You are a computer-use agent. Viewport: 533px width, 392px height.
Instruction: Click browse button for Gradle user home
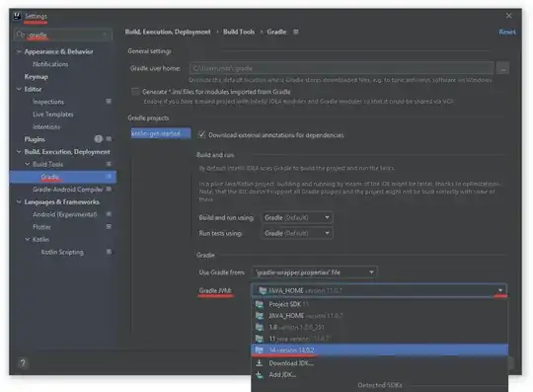tap(502, 68)
